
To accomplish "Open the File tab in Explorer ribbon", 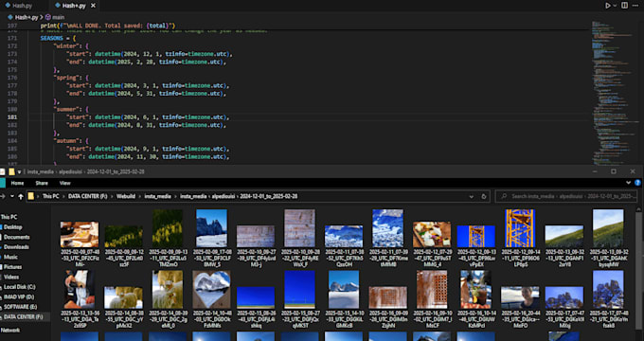I will coord(3,183).
